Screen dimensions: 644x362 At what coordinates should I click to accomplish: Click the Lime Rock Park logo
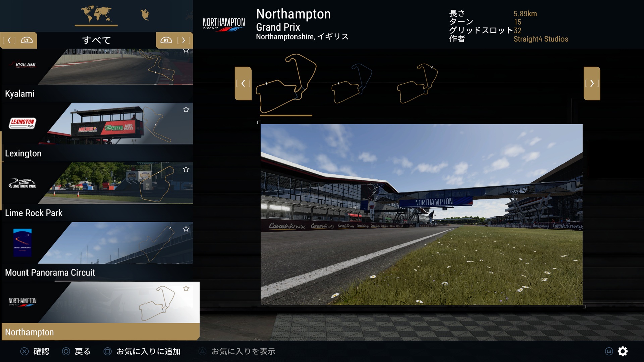click(22, 183)
